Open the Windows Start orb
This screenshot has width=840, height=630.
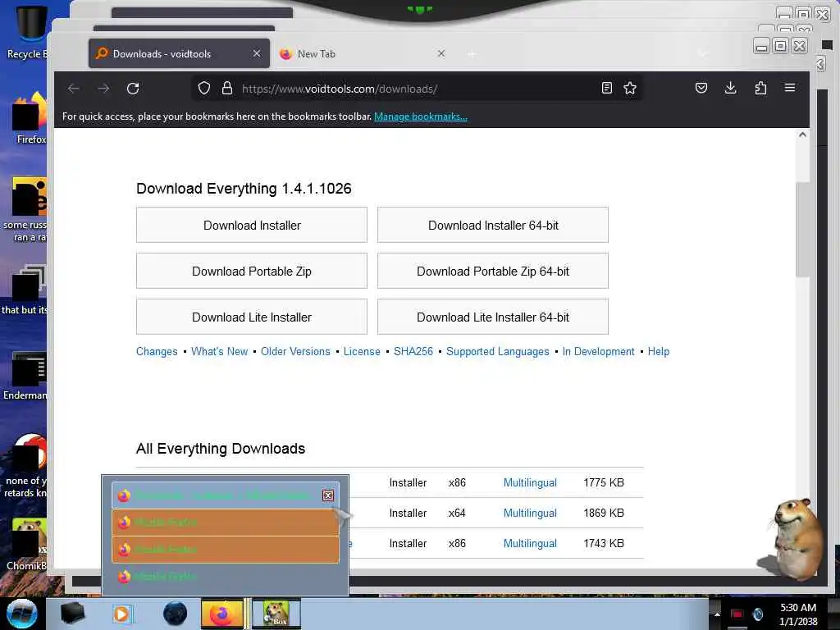[x=22, y=614]
